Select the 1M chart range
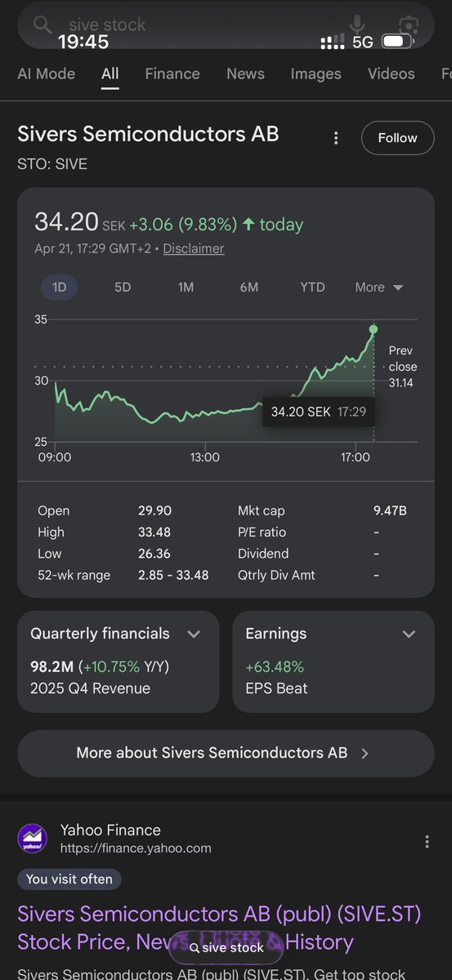The height and width of the screenshot is (980, 452). [x=186, y=287]
